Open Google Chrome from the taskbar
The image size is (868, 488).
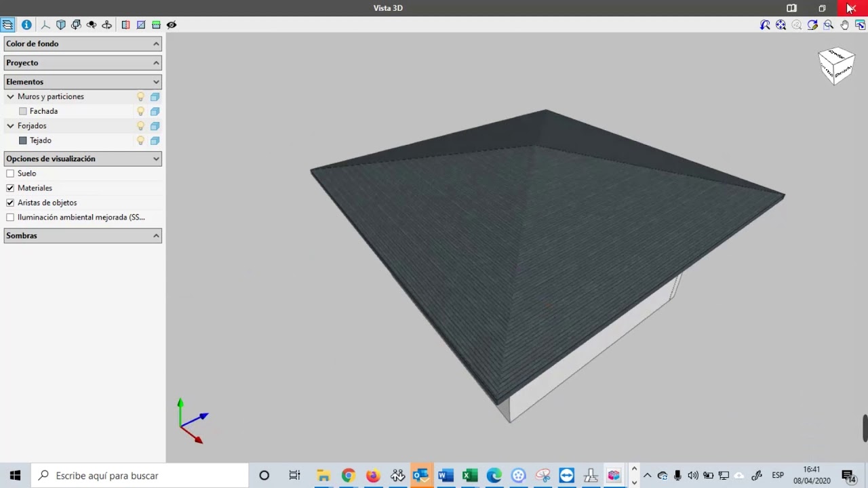click(x=348, y=476)
